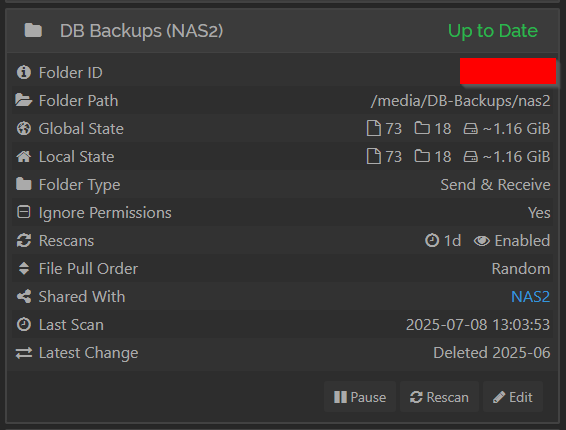
Task: Click the open-folder icon next to Folder Path
Action: click(24, 100)
